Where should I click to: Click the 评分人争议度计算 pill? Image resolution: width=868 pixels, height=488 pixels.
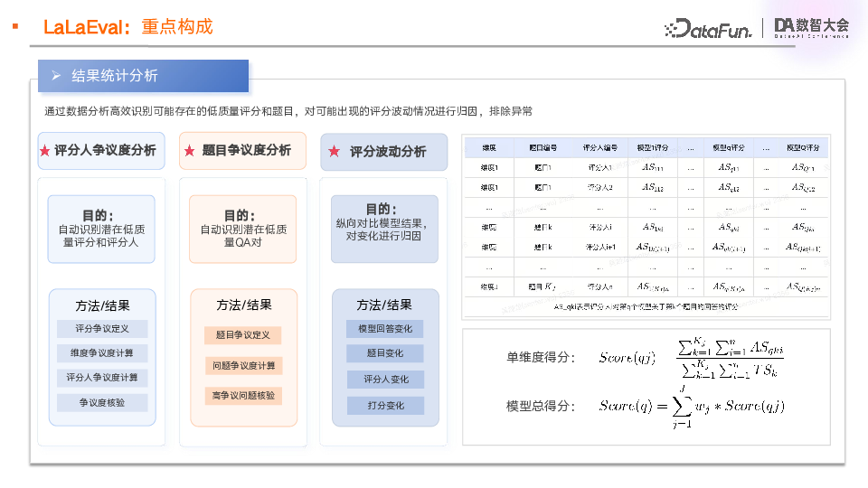(102, 378)
